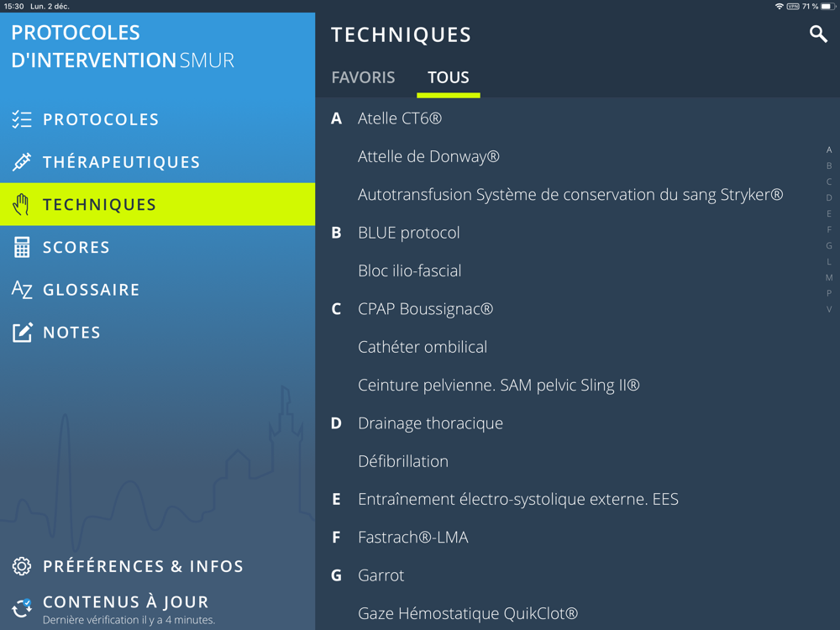The width and height of the screenshot is (840, 630).
Task: Click the Notes pencil icon
Action: coord(22,332)
